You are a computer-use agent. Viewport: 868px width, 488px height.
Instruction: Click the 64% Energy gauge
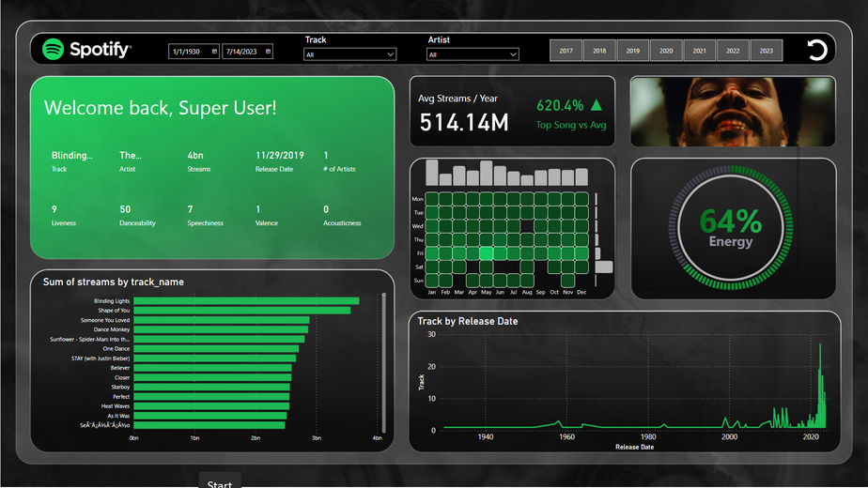pos(731,227)
